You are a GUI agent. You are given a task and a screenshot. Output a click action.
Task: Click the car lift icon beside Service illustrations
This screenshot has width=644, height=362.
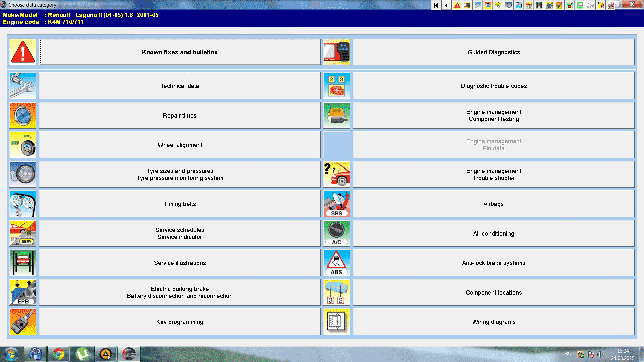pos(23,263)
